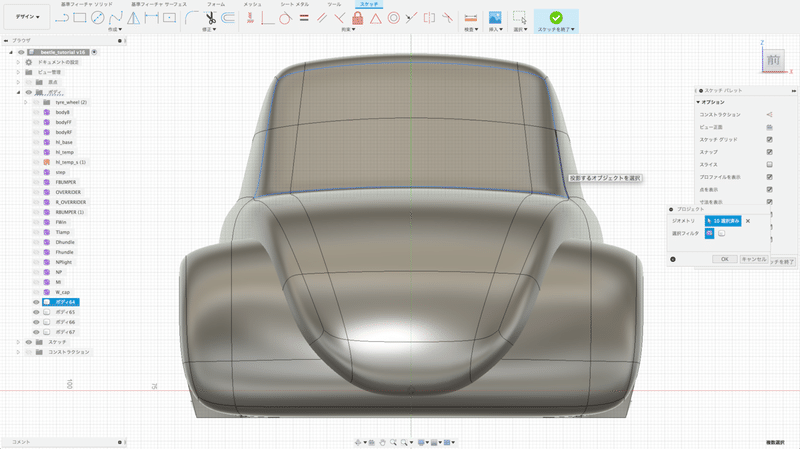Toggle the Sketch Grid checkbox
This screenshot has width=800, height=449.
pos(769,140)
